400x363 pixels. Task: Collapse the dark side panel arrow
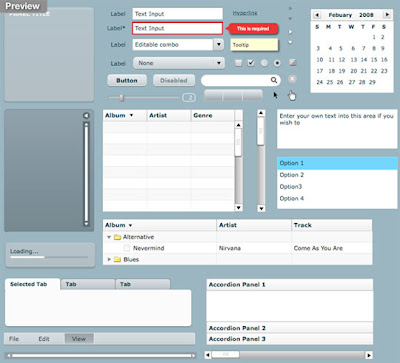[86, 115]
